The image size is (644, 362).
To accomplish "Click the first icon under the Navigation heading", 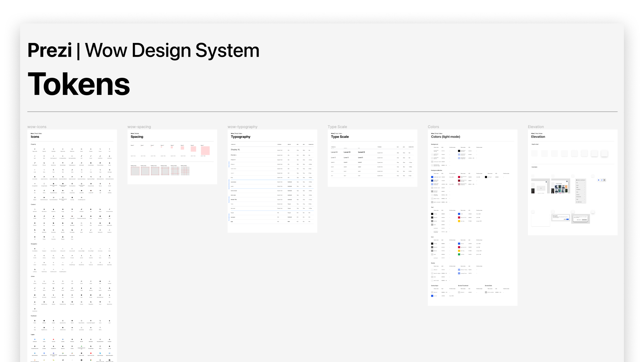I will click(x=35, y=249).
